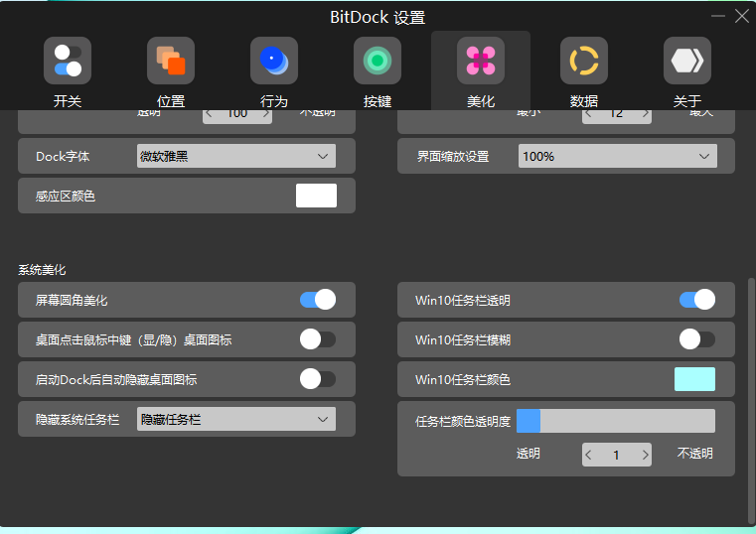This screenshot has height=534, width=756.
Task: Enable Win10任务栏模糊 switch
Action: point(697,339)
